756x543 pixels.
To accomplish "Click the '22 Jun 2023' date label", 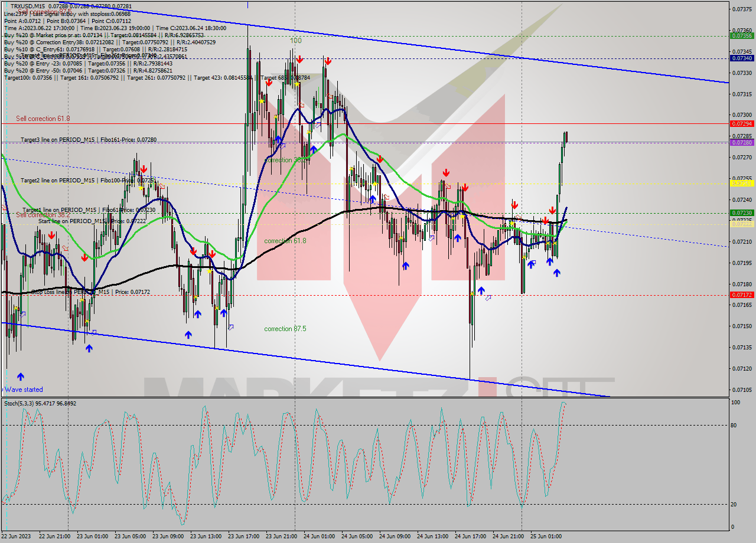I will point(17,537).
